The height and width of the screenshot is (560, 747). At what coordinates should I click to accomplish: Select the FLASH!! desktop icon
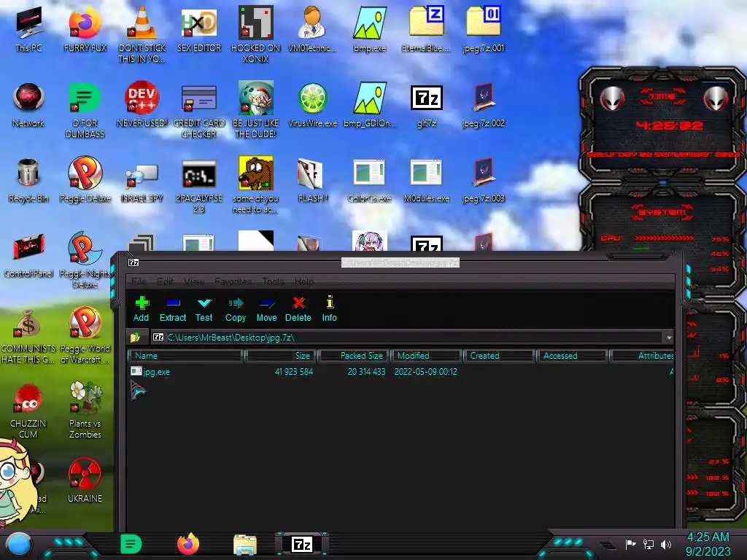tap(312, 180)
